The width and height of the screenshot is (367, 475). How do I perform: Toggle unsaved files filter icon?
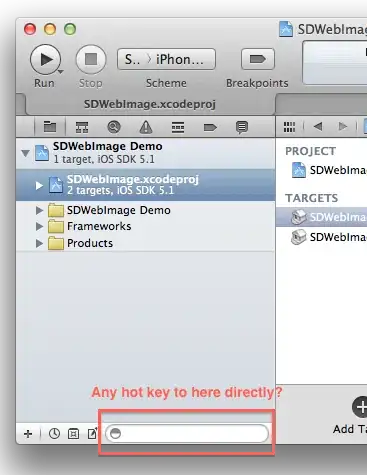92,433
